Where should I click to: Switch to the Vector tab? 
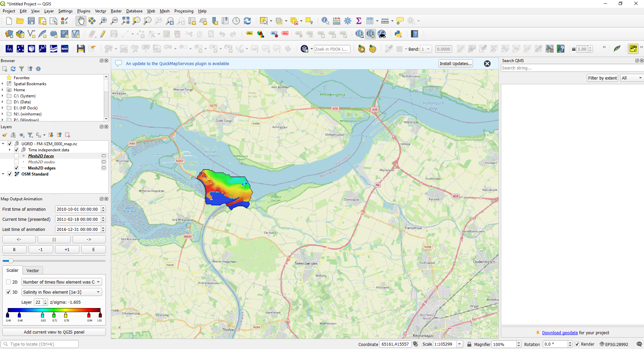coord(33,270)
